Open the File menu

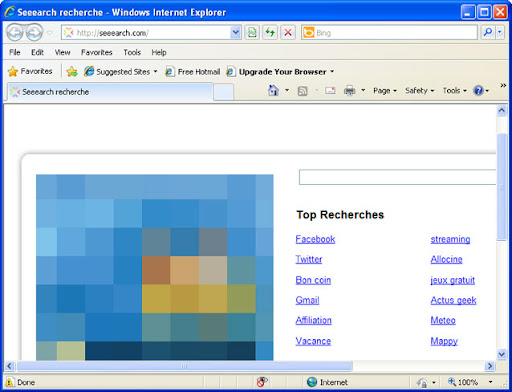[x=15, y=52]
